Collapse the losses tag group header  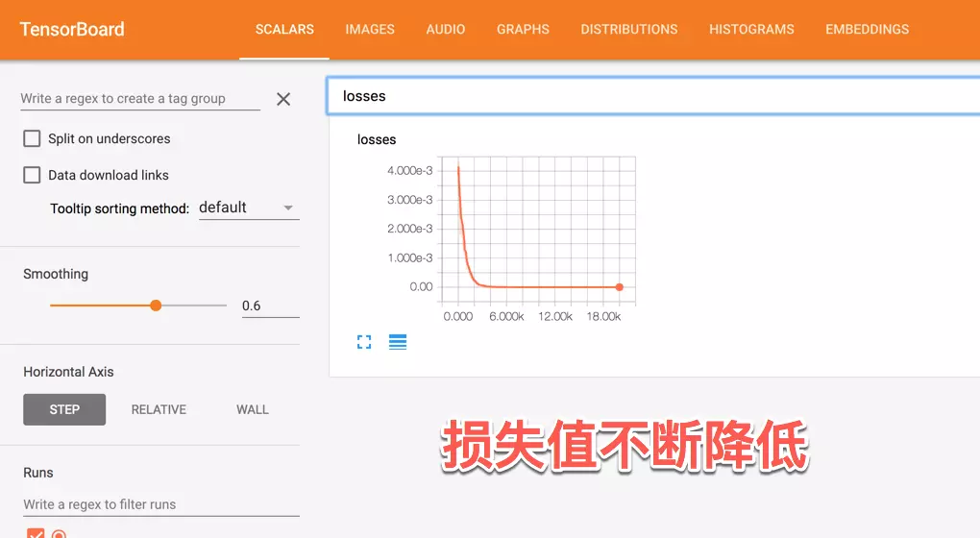(653, 96)
